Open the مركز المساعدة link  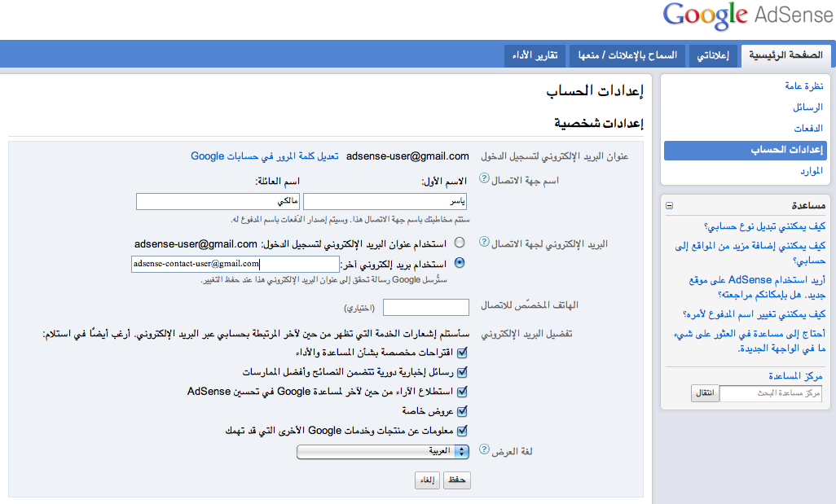click(x=795, y=376)
